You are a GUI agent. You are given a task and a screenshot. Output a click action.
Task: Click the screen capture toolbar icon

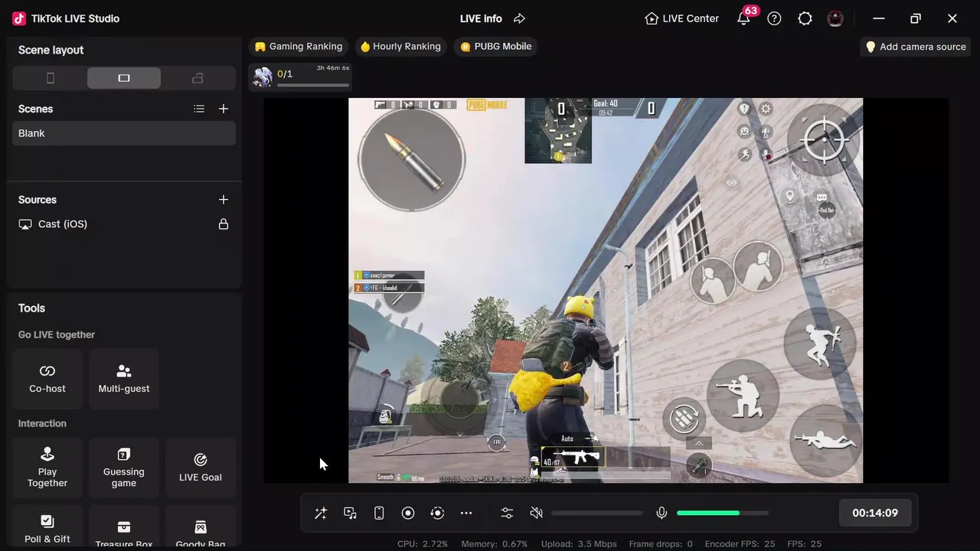(350, 514)
